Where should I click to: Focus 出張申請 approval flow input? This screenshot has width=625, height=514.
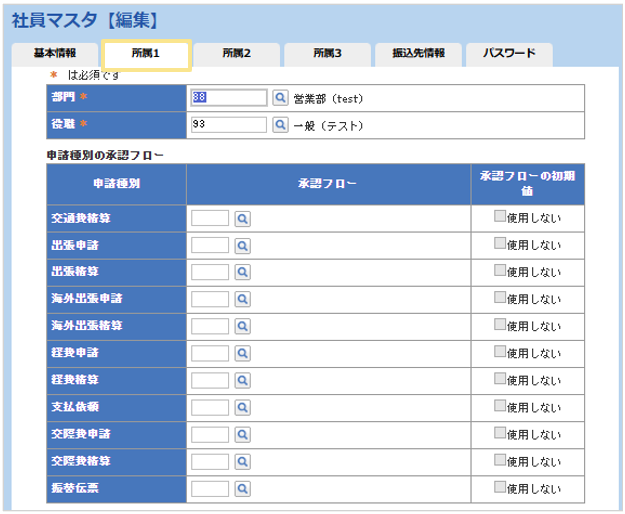[x=210, y=245]
